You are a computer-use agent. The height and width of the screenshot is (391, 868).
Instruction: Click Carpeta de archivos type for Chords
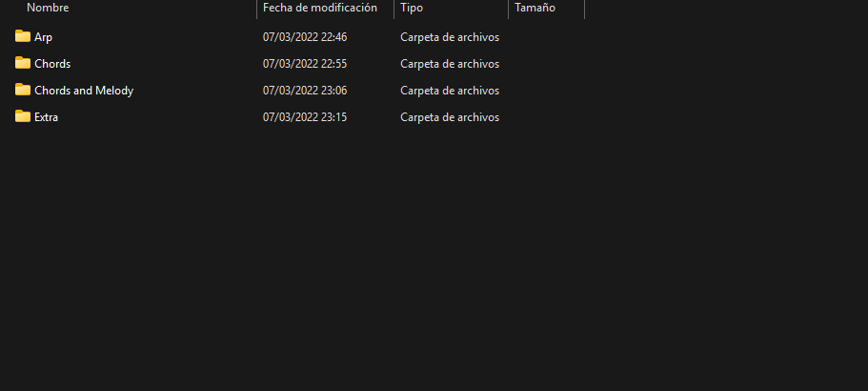(450, 64)
